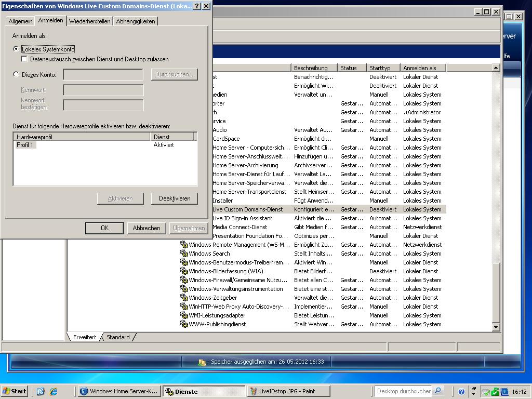Click the OK button
This screenshot has height=399, width=532.
point(104,228)
